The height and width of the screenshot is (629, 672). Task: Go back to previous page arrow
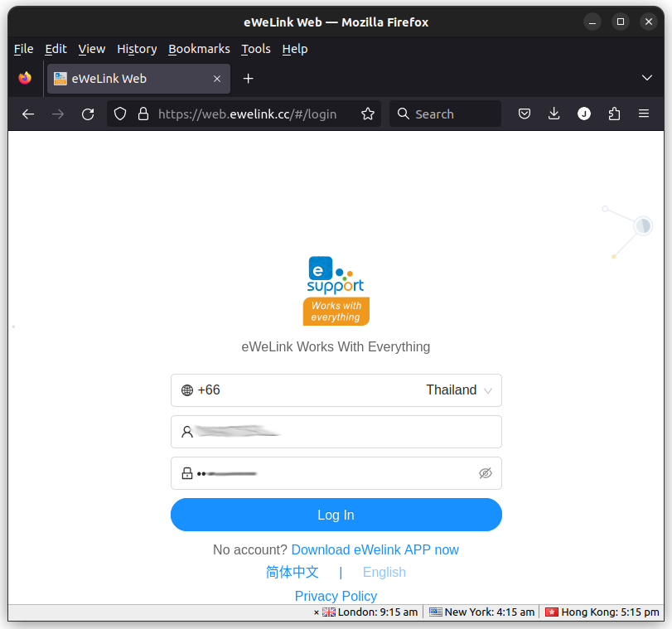pos(28,114)
